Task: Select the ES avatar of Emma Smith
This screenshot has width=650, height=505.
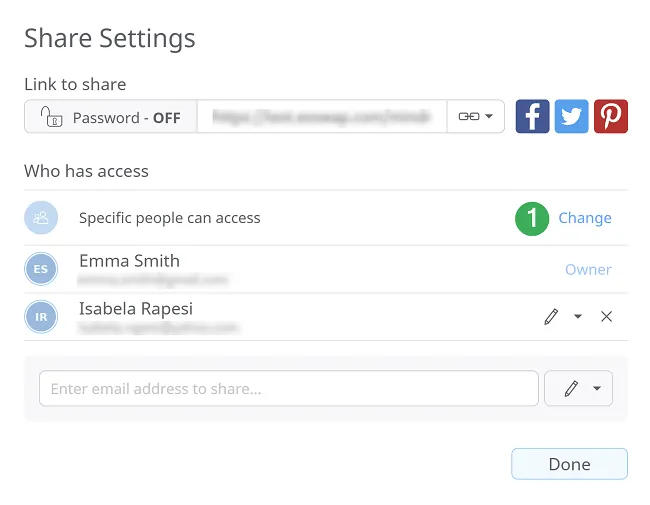Action: click(41, 269)
